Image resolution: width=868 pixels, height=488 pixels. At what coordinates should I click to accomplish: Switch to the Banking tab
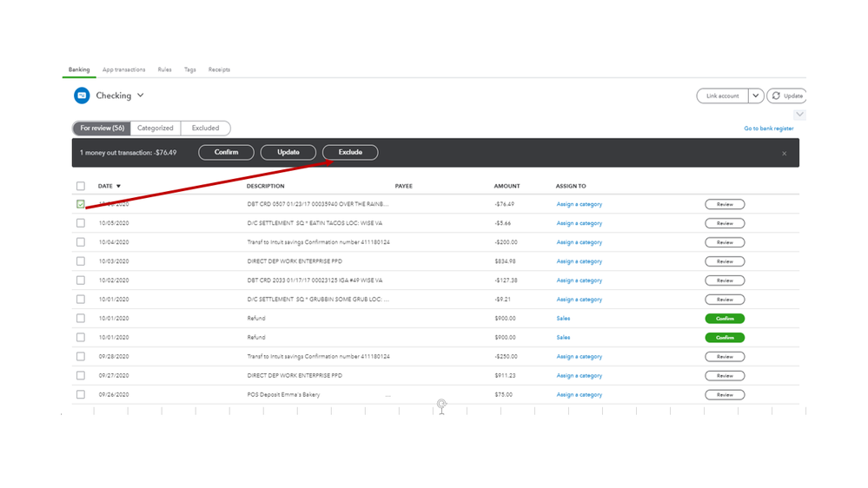[79, 69]
